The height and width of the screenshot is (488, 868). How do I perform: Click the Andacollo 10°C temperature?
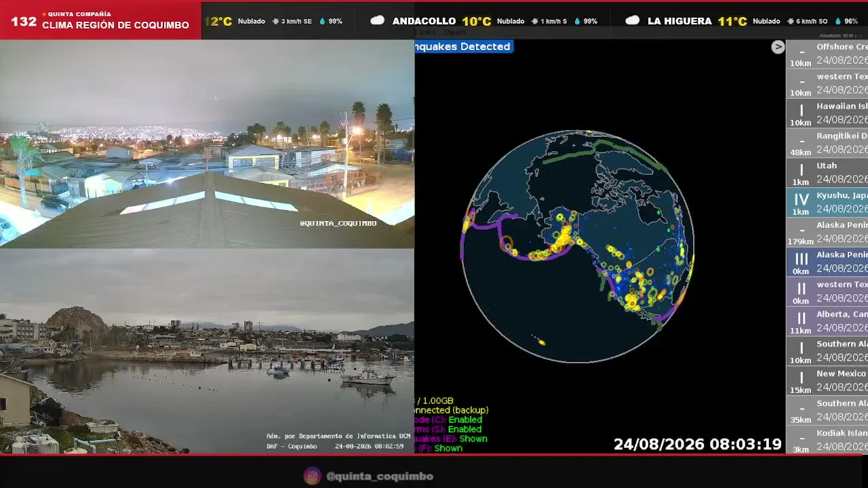pos(477,21)
